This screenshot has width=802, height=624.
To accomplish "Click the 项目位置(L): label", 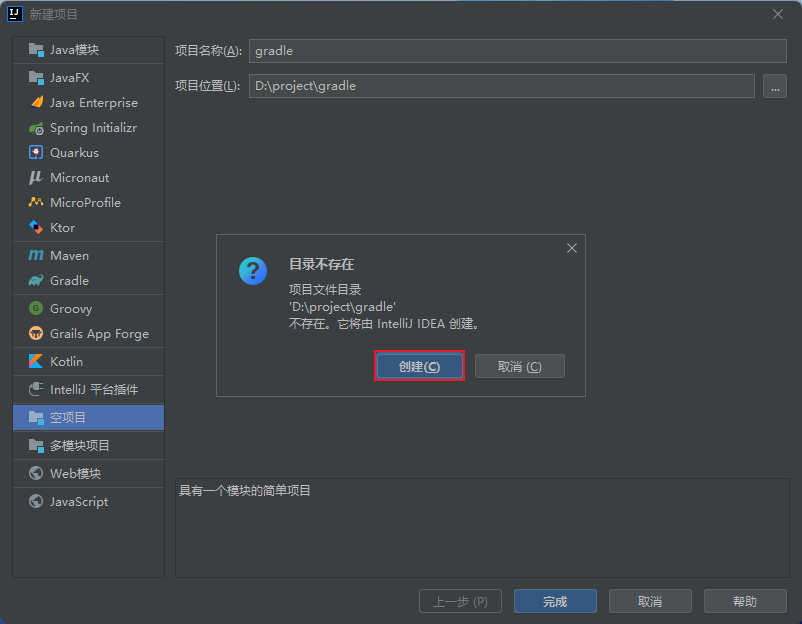I will click(208, 86).
